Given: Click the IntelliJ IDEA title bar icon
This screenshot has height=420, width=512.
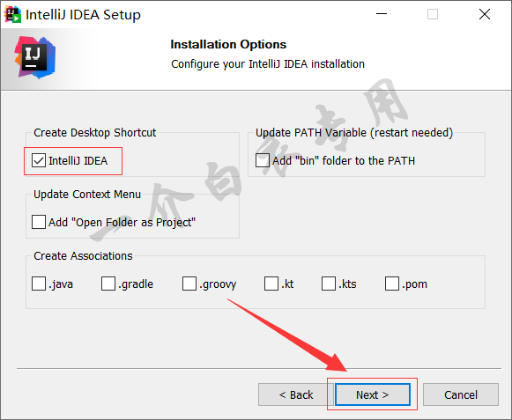Looking at the screenshot, I should coord(12,15).
